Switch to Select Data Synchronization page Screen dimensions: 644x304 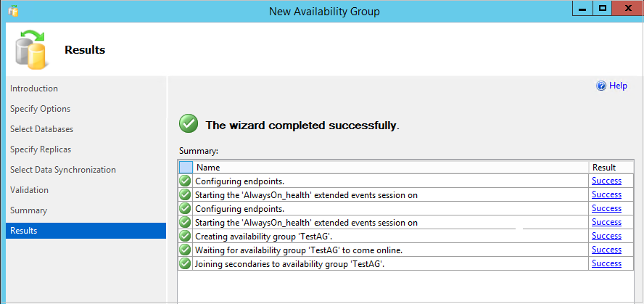point(63,170)
